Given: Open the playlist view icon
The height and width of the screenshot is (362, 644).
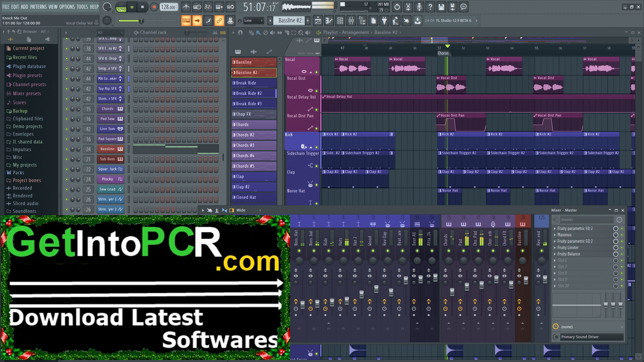Looking at the screenshot, I should tap(318, 21).
